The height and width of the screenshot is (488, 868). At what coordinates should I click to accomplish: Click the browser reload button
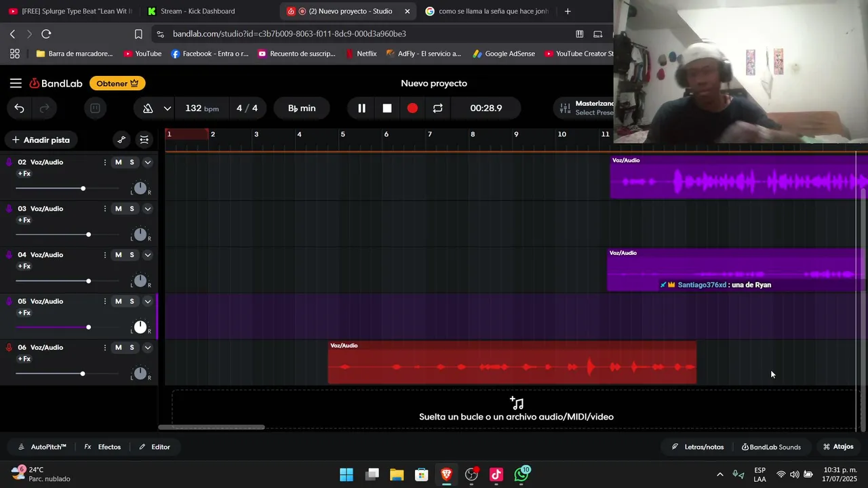(x=46, y=34)
